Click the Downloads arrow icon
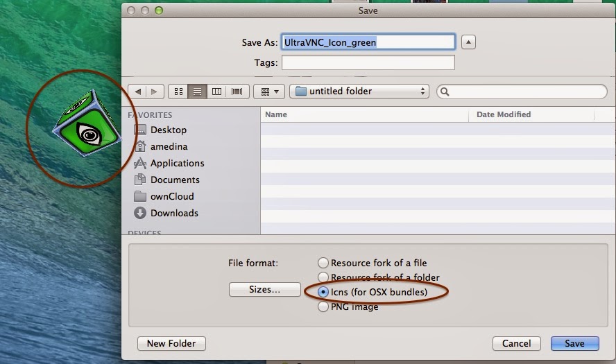 [140, 213]
